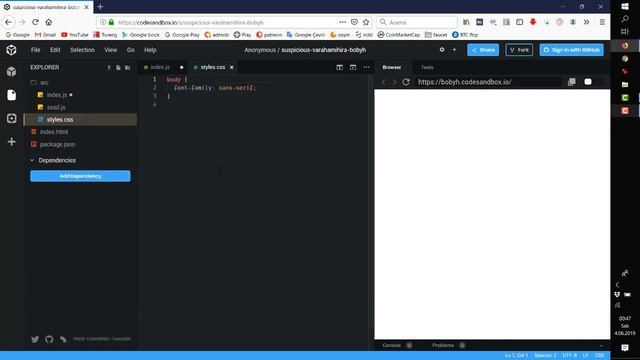The image size is (640, 360).
Task: Go back in the preview browser
Action: (x=383, y=82)
